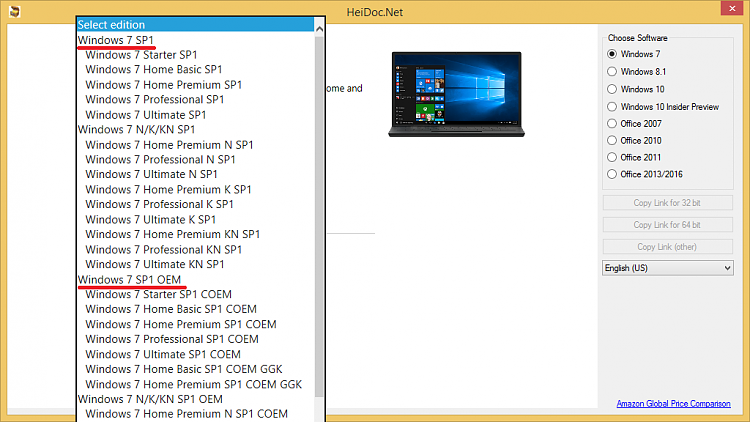Screen dimensions: 750x422
Task: Click Copy Link for 32 bit button
Action: click(667, 203)
